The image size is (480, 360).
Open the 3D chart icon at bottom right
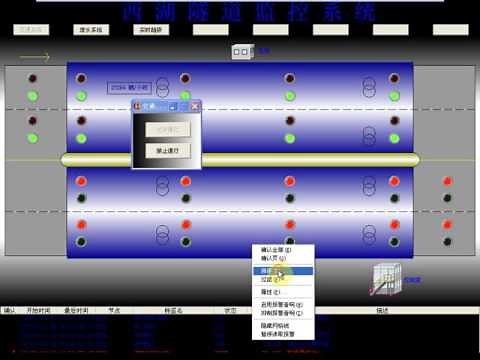386,279
